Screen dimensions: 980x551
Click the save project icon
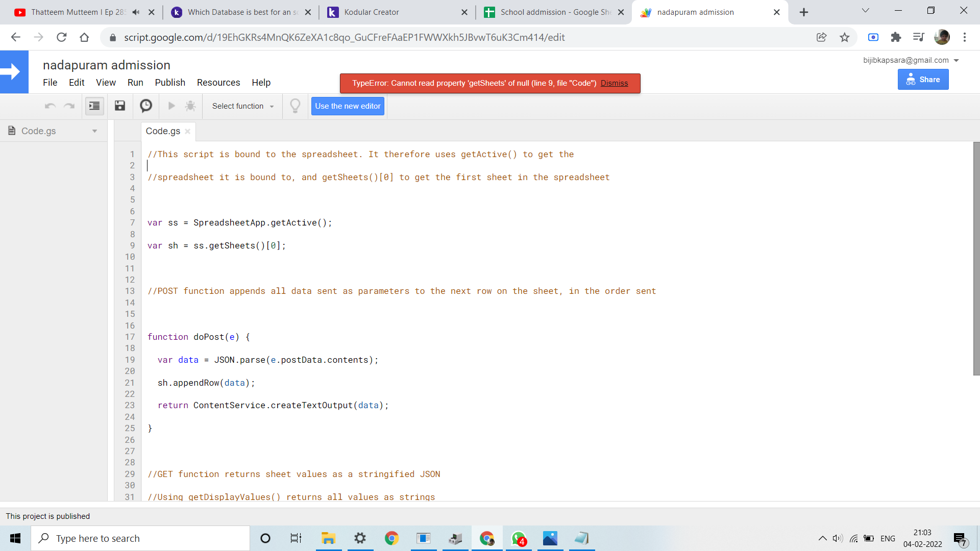click(x=120, y=106)
